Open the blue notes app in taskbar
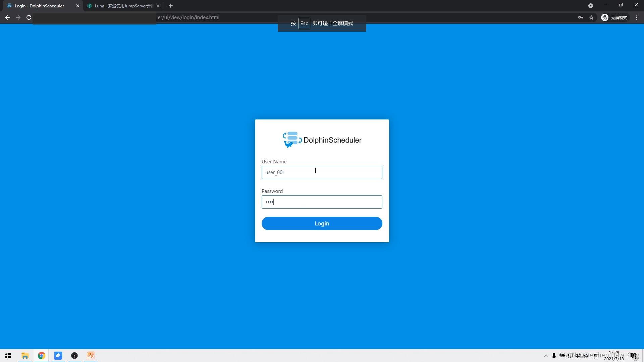This screenshot has height=362, width=644. click(58, 356)
